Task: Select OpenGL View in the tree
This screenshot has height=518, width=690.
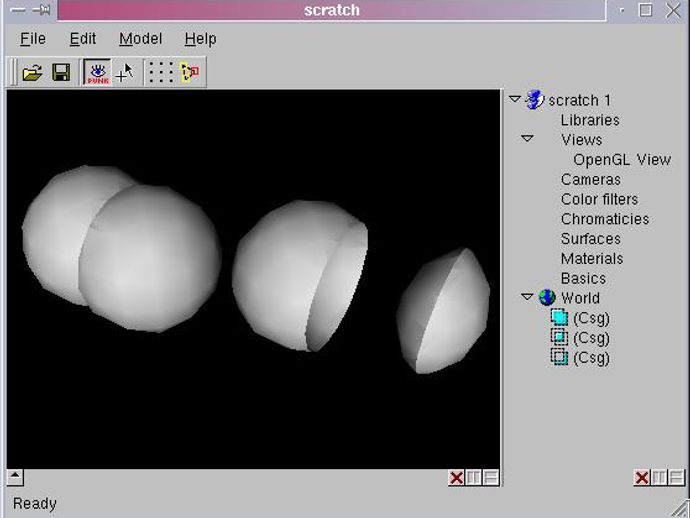Action: coord(622,159)
